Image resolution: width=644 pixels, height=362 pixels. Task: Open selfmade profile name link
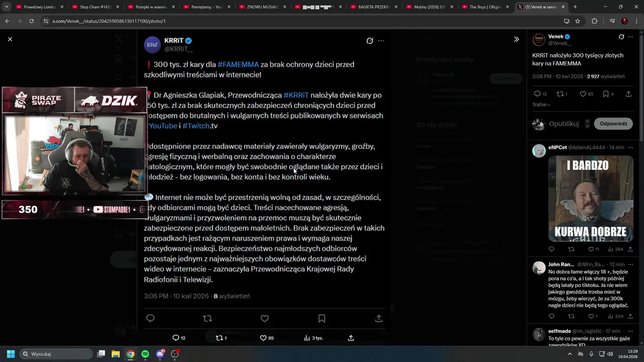point(559,331)
